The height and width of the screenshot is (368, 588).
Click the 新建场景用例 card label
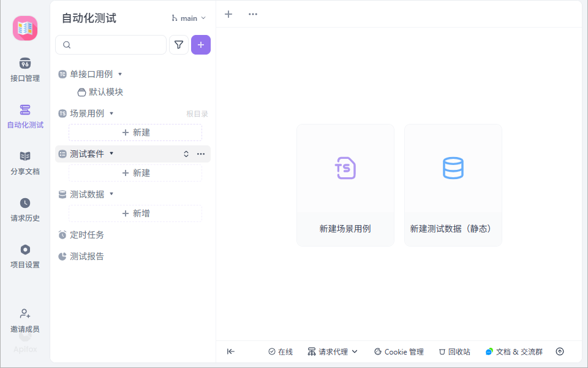[345, 229]
